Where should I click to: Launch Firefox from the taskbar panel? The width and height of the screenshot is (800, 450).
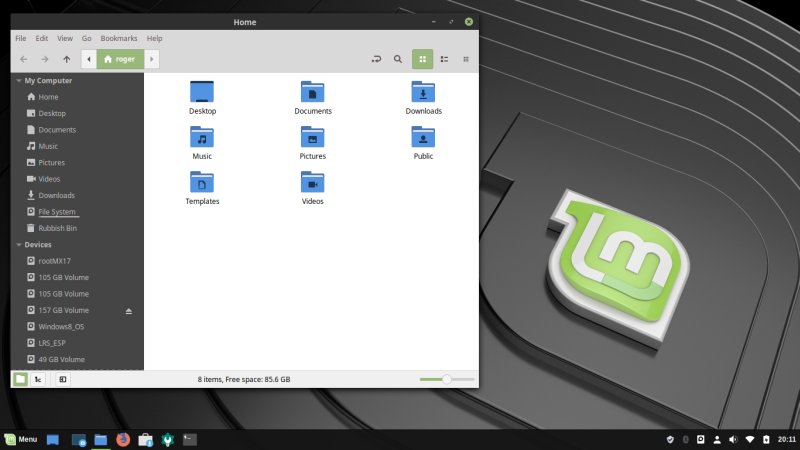point(123,439)
